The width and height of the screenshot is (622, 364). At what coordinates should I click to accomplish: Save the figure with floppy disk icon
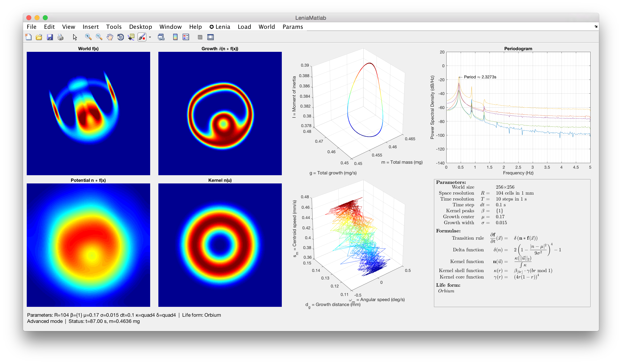[x=50, y=37]
